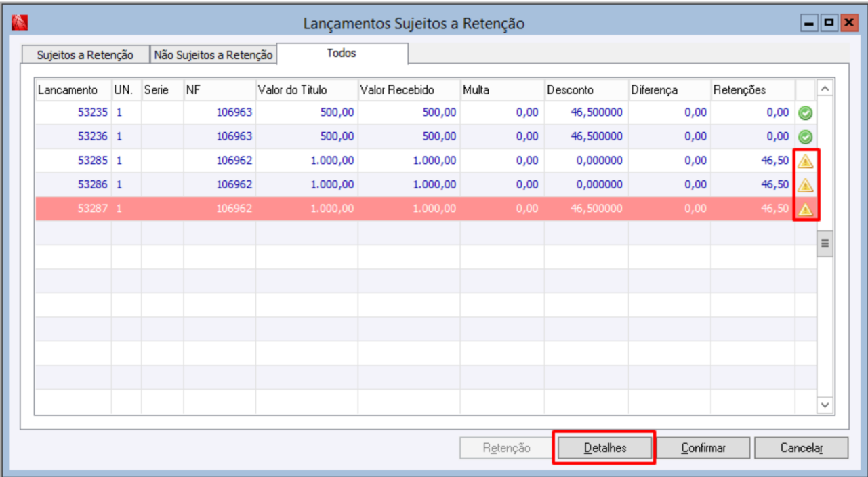Maximize the Lançamentos Sujeitos a Retenção window

pos(829,24)
